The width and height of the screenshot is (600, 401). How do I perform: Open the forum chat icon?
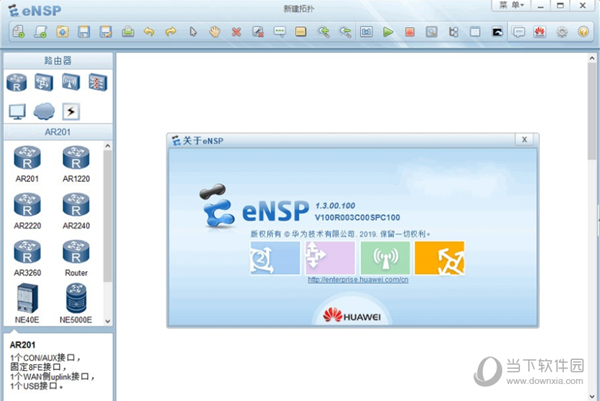pyautogui.click(x=518, y=31)
